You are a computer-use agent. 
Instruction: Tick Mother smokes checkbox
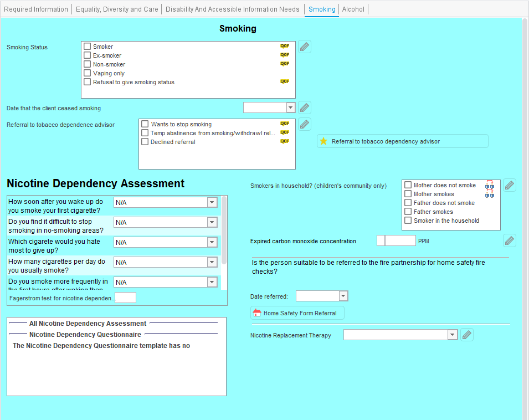pos(408,193)
